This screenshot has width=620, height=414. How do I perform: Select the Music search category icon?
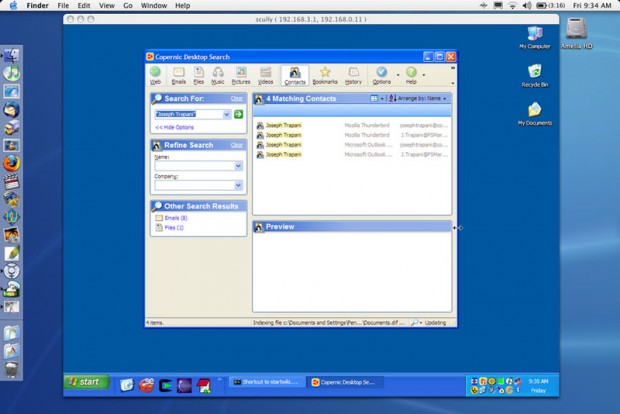click(217, 76)
